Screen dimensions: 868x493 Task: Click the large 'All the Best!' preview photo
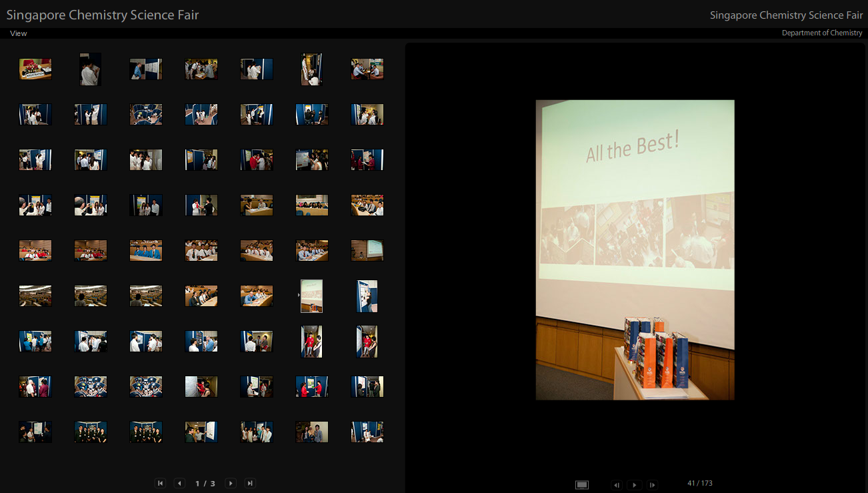coord(635,250)
